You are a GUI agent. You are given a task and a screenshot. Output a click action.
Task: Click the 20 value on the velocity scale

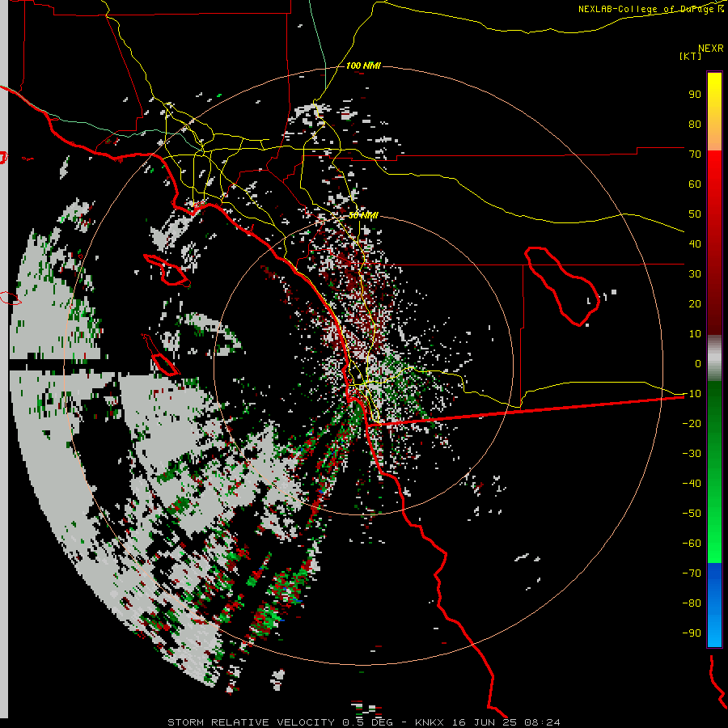pyautogui.click(x=695, y=303)
